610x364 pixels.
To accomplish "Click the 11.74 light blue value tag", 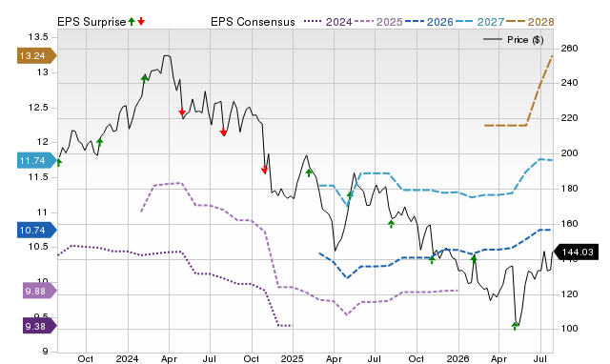I will coord(36,161).
